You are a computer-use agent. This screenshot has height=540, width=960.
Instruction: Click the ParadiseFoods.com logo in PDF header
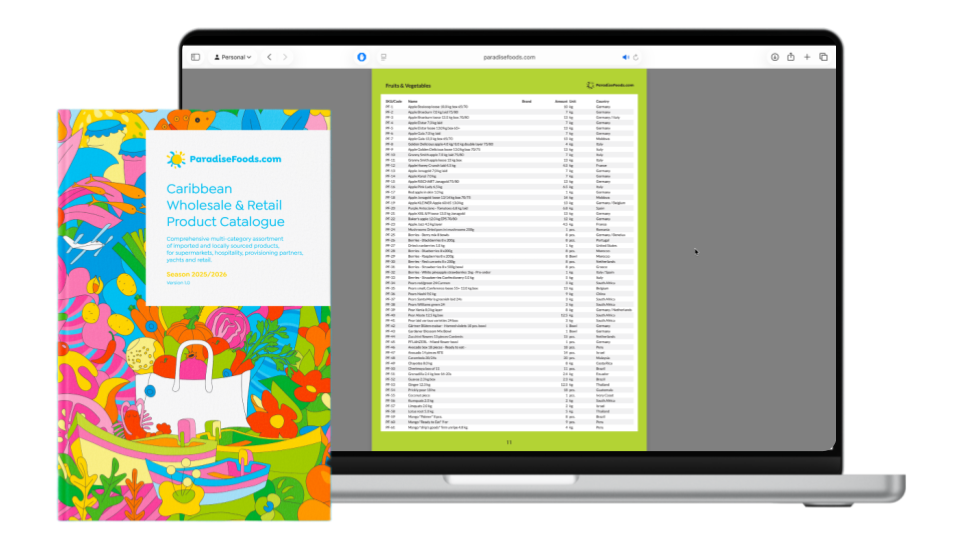[611, 85]
